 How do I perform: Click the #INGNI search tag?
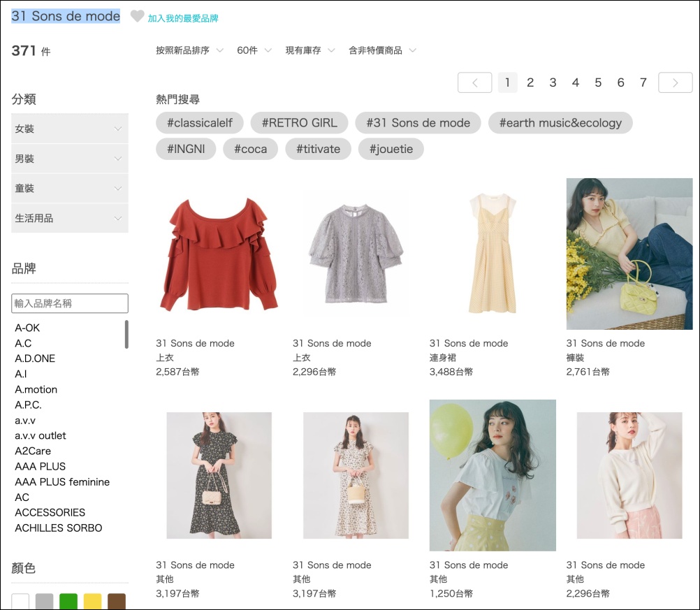pyautogui.click(x=186, y=149)
